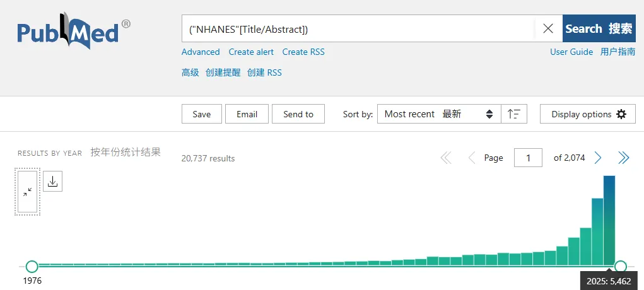
Task: Go to the first results page
Action: coord(446,158)
